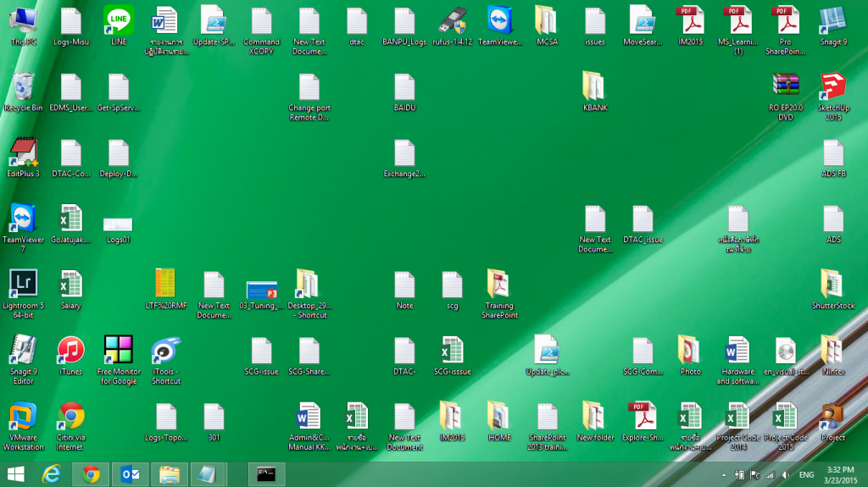Select the Command XCOPY file
Image resolution: width=868 pixels, height=487 pixels.
click(x=261, y=30)
